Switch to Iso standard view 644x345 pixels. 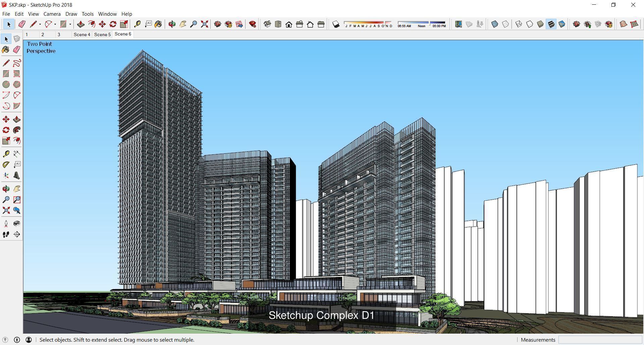tap(267, 24)
